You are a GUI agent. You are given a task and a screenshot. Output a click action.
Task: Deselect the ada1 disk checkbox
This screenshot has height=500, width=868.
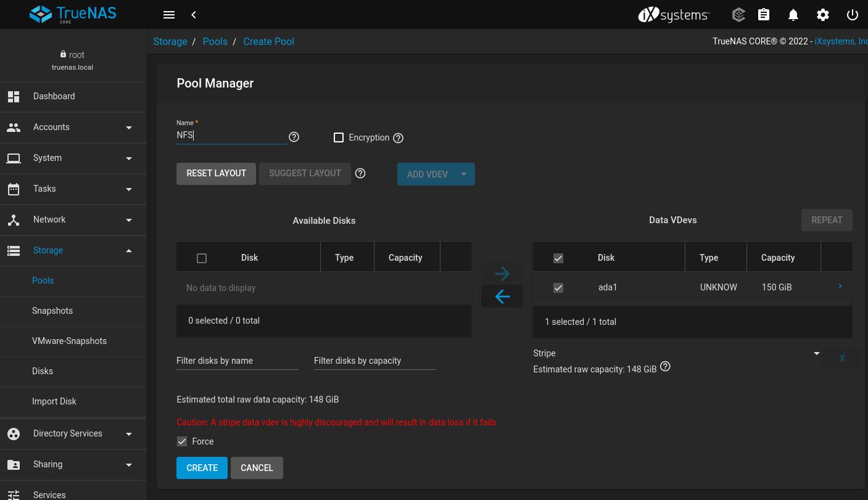click(558, 287)
